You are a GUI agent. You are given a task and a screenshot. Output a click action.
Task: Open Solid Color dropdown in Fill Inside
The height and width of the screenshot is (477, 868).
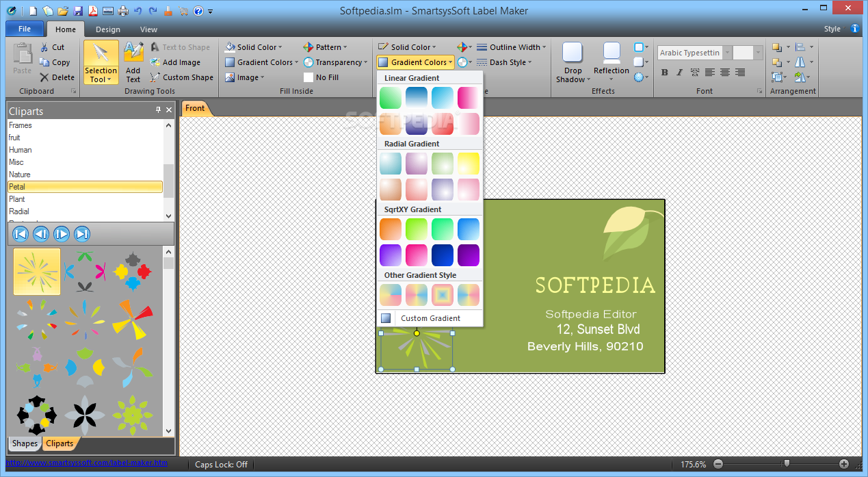click(x=254, y=47)
